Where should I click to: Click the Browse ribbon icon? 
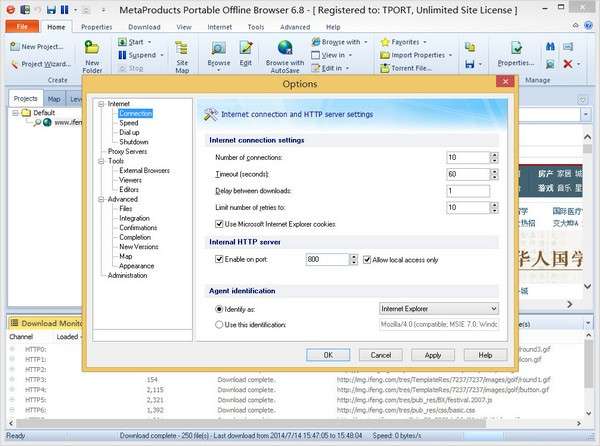[218, 48]
